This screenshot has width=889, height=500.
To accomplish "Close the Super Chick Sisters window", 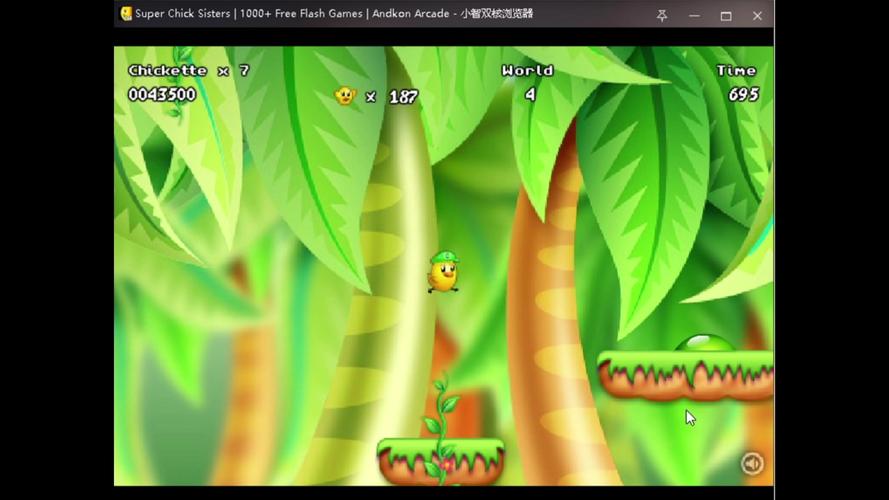I will click(757, 15).
